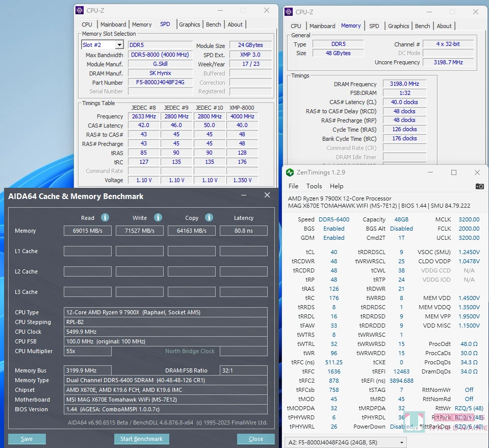Click the CPU Clock 5499.9 MHz field
The width and height of the screenshot is (489, 448).
[x=166, y=332]
